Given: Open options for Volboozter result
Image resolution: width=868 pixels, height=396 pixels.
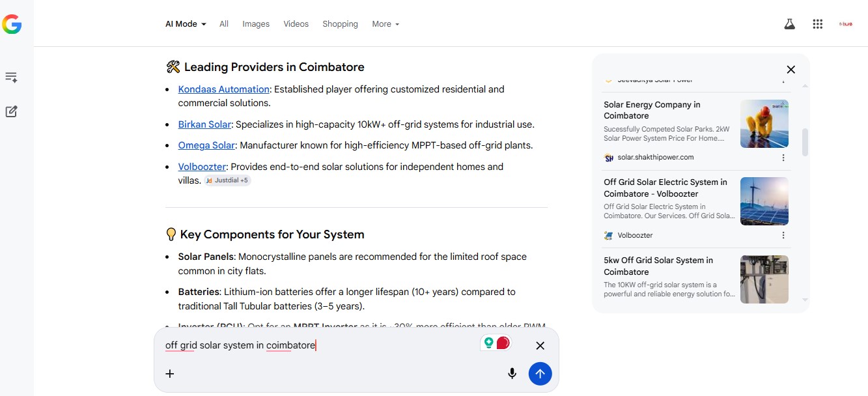Looking at the screenshot, I should coord(783,235).
